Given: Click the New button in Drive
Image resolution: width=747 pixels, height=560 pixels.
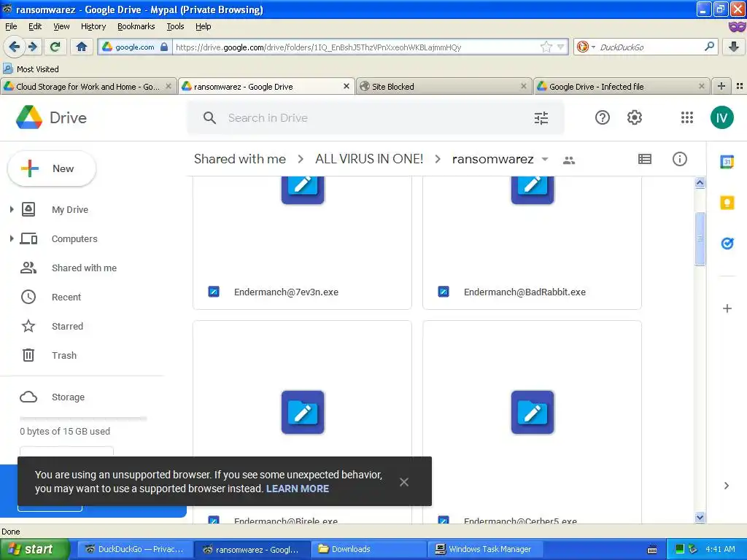Looking at the screenshot, I should click(52, 168).
